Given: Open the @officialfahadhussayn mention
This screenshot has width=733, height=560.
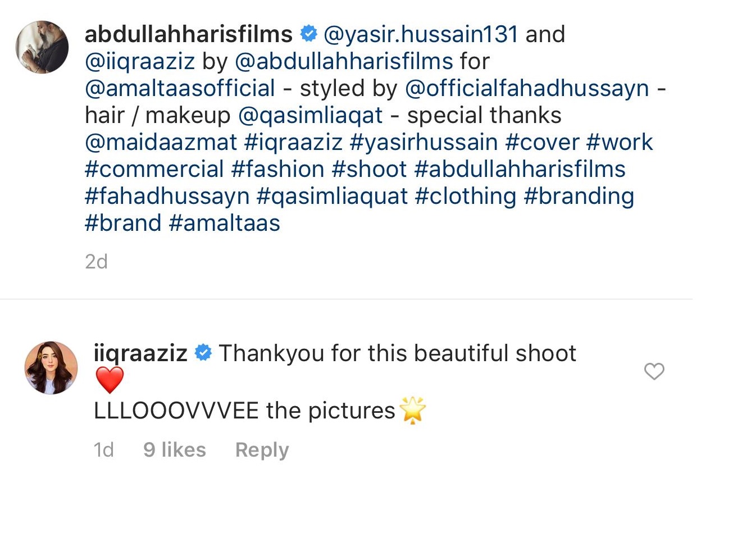Looking at the screenshot, I should coord(527,88).
